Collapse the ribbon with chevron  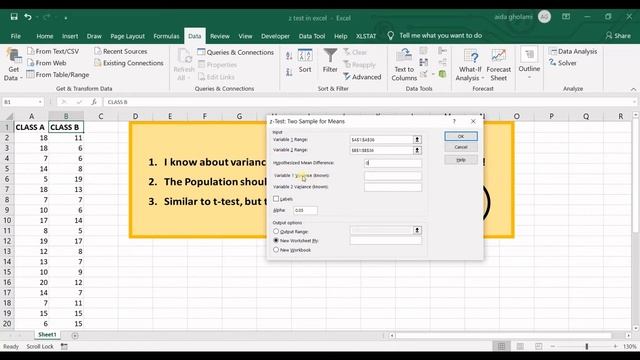point(633,89)
